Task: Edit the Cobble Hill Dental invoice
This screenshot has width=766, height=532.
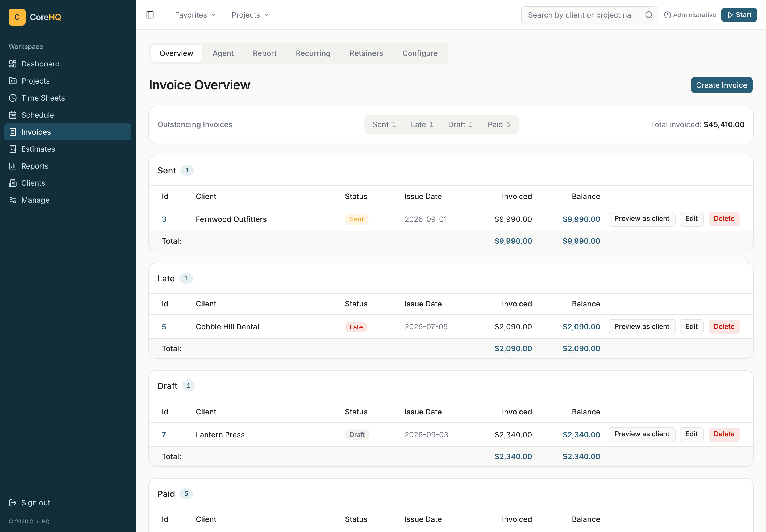Action: point(691,327)
